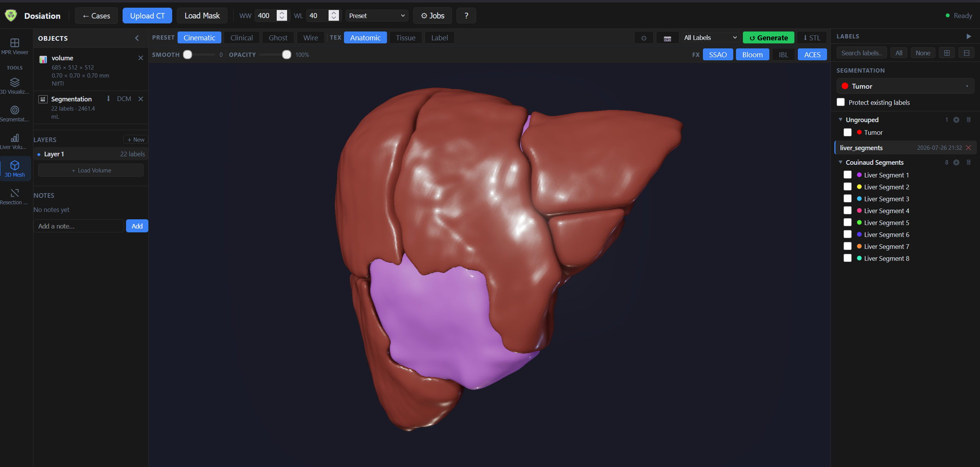Adjust the Smooth slider handle

(x=188, y=55)
